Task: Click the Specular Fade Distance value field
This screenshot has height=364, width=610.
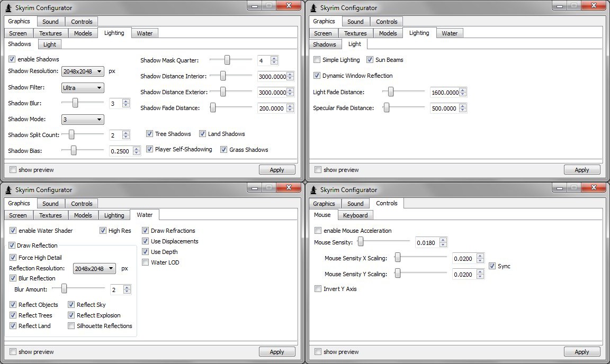Action: [444, 108]
